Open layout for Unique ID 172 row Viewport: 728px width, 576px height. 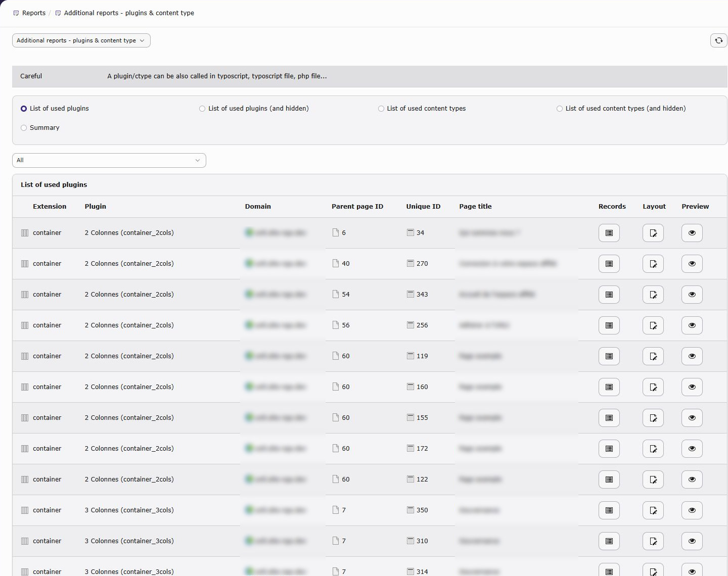653,449
